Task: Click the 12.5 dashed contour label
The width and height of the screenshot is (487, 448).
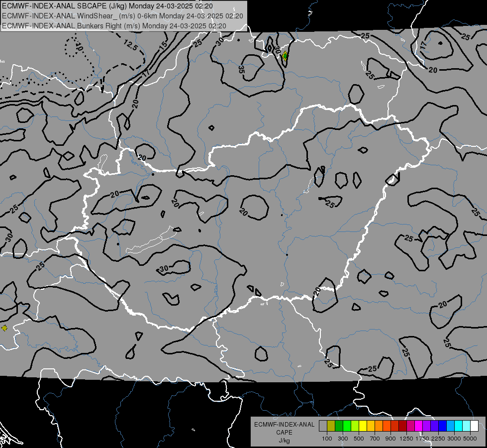Action: click(x=130, y=45)
